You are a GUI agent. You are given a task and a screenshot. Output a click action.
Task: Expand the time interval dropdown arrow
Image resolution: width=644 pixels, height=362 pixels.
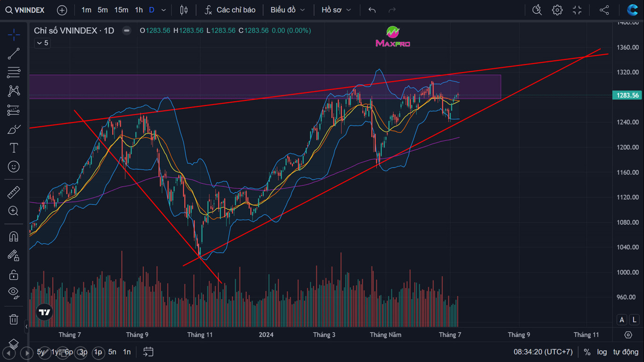pos(164,10)
